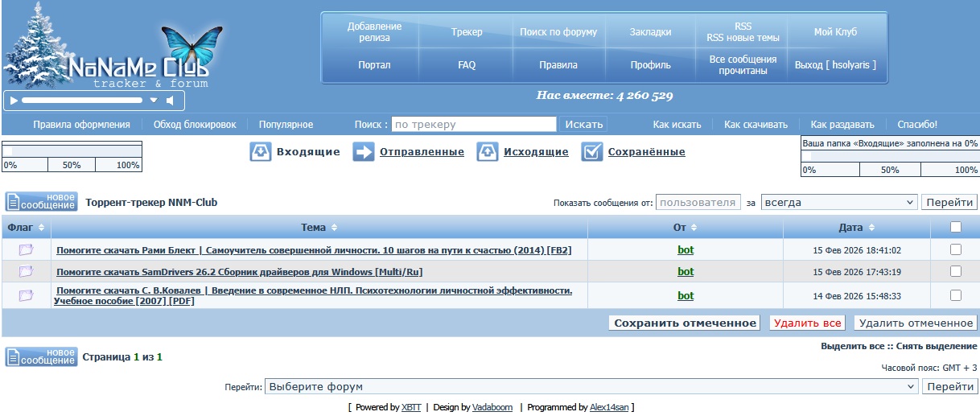Click the Отправленные arrow icon
Image resolution: width=980 pixels, height=420 pixels.
(364, 152)
